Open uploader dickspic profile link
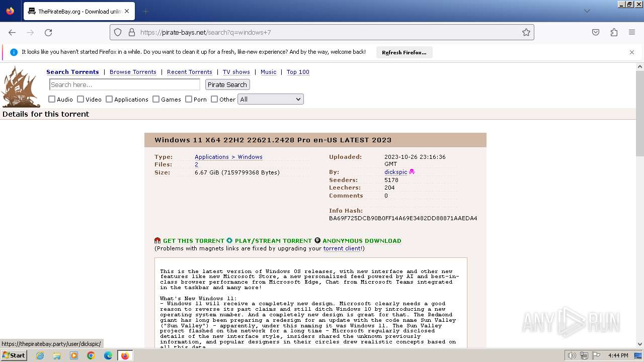The height and width of the screenshot is (362, 644). click(x=396, y=172)
